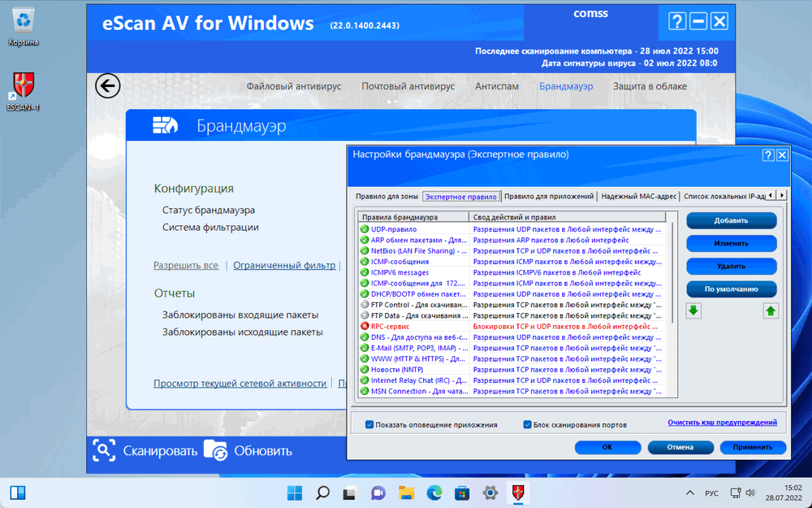The width and height of the screenshot is (812, 508).
Task: Open Microsoft Store from taskbar
Action: (462, 493)
